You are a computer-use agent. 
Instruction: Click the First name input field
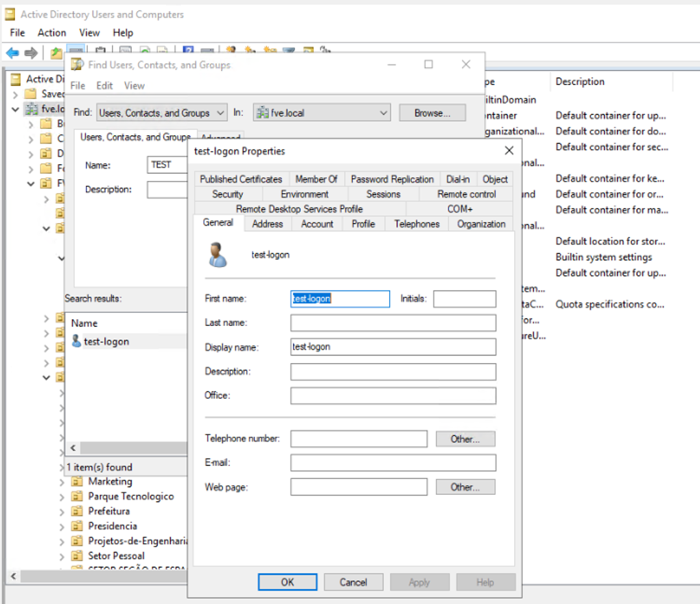[340, 299]
